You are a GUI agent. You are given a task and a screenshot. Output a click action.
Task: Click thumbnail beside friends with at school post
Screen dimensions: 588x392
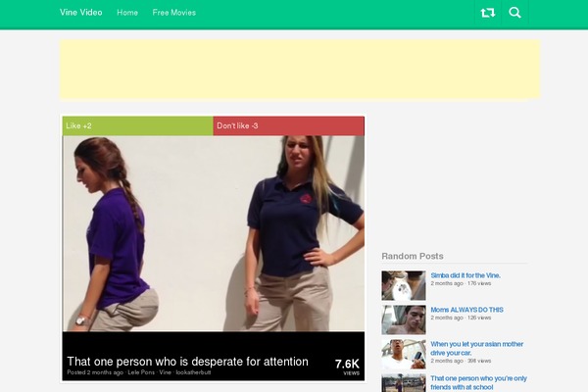click(404, 383)
